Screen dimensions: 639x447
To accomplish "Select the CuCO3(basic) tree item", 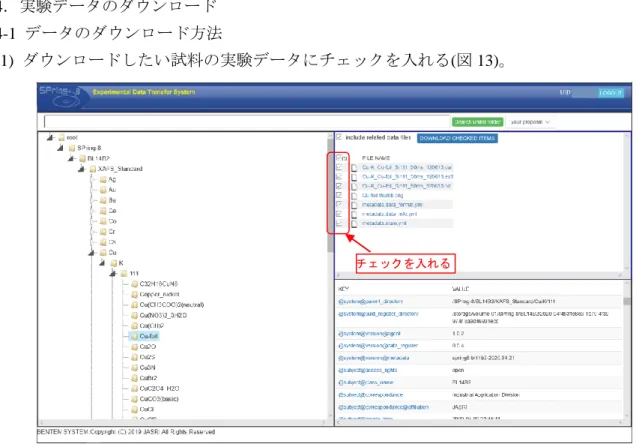I will click(159, 399).
